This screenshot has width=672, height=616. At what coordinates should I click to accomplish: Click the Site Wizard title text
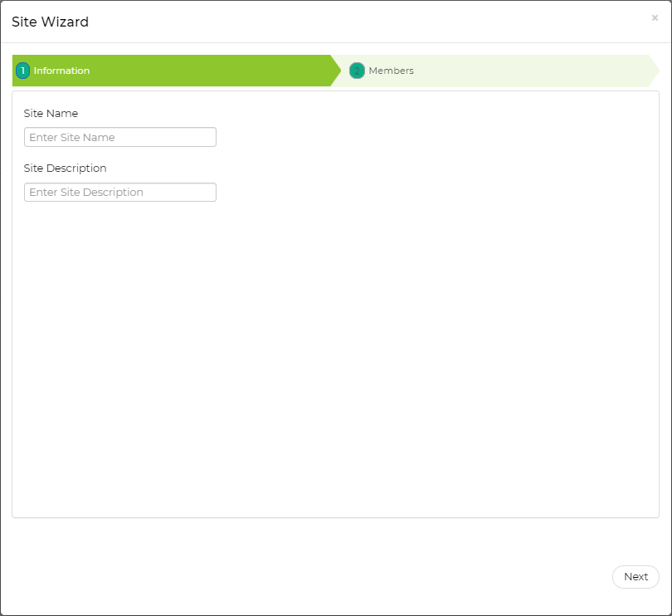(50, 22)
